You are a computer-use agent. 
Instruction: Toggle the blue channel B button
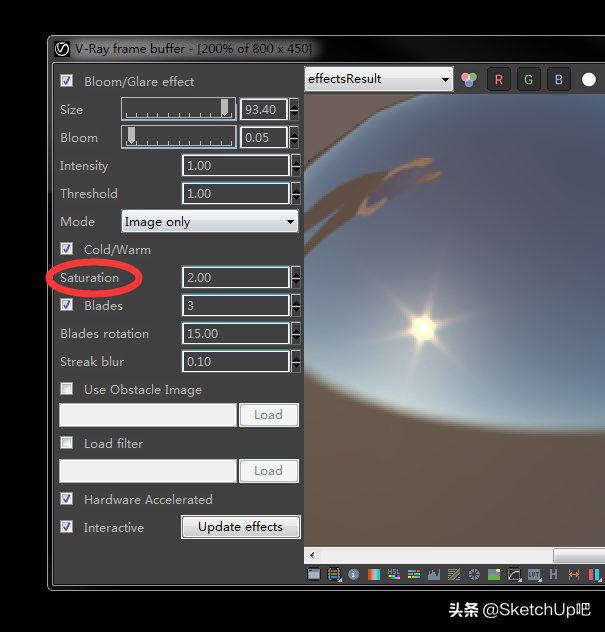tap(559, 79)
